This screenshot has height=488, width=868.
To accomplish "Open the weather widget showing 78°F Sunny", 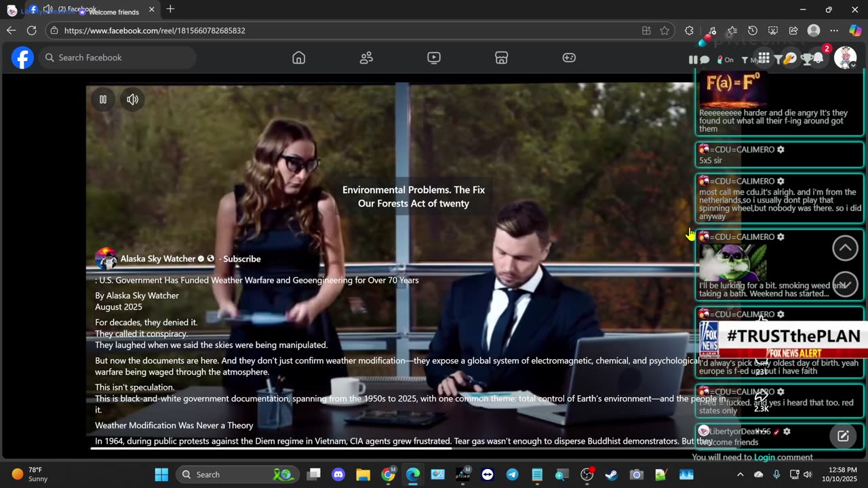I will (30, 474).
